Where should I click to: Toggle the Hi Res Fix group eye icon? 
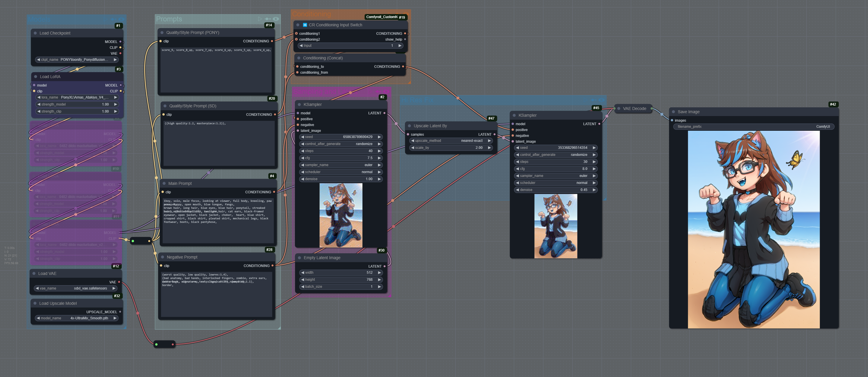[601, 100]
